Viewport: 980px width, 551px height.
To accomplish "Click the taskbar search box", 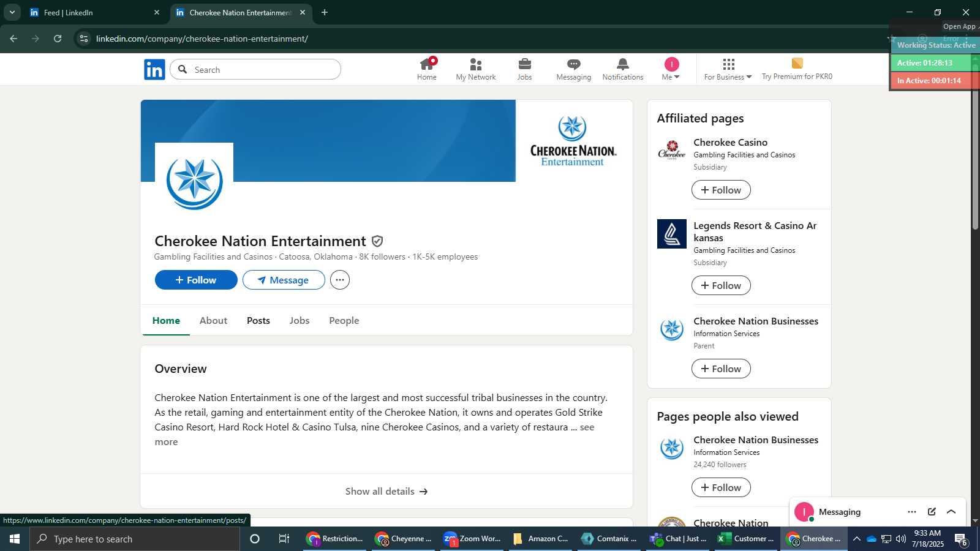I will (135, 539).
